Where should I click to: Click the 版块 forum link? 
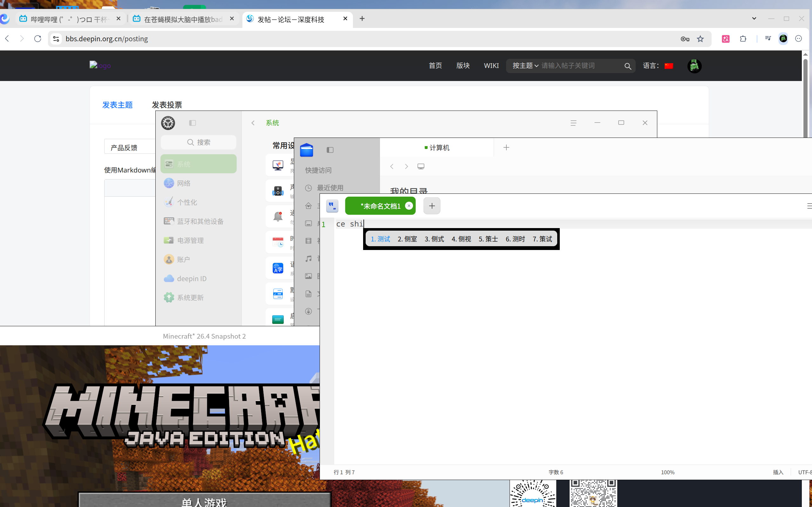(463, 66)
